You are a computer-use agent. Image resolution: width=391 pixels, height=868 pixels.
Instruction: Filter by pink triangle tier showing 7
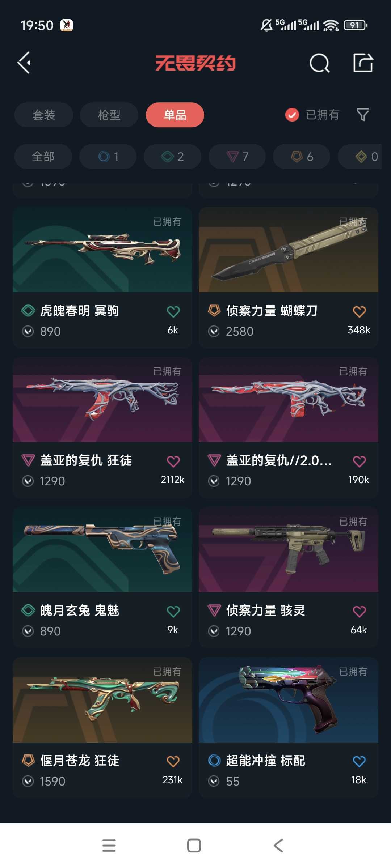click(237, 157)
